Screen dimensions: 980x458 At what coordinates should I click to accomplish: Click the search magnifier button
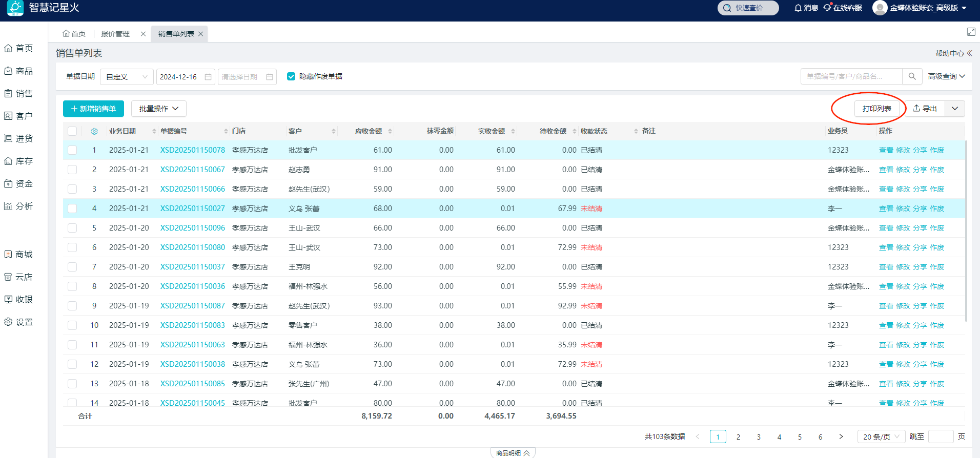pyautogui.click(x=912, y=76)
